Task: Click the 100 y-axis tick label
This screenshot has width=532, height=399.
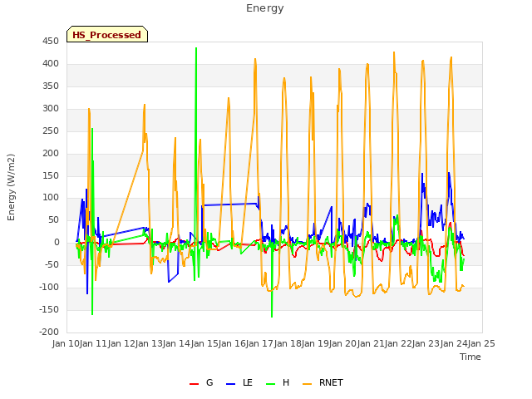Action: pos(51,198)
